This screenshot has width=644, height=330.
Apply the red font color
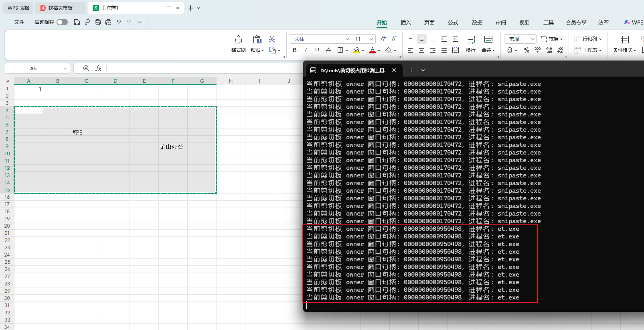coord(373,50)
